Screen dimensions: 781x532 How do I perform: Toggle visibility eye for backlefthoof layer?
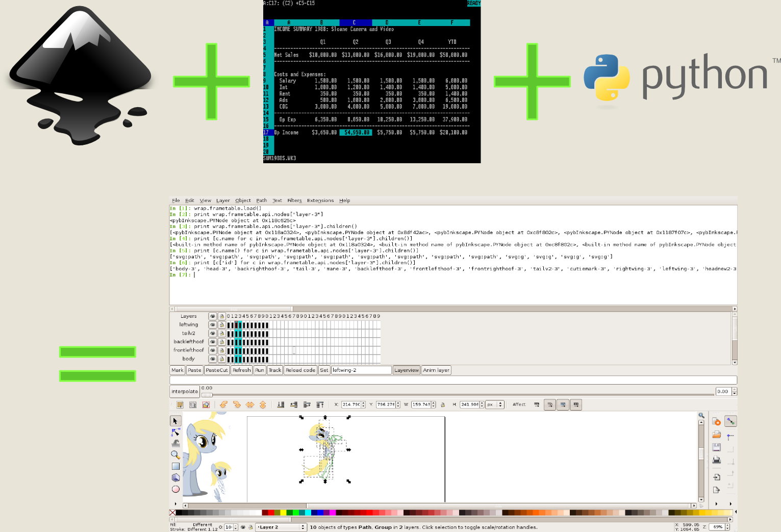pyautogui.click(x=213, y=342)
